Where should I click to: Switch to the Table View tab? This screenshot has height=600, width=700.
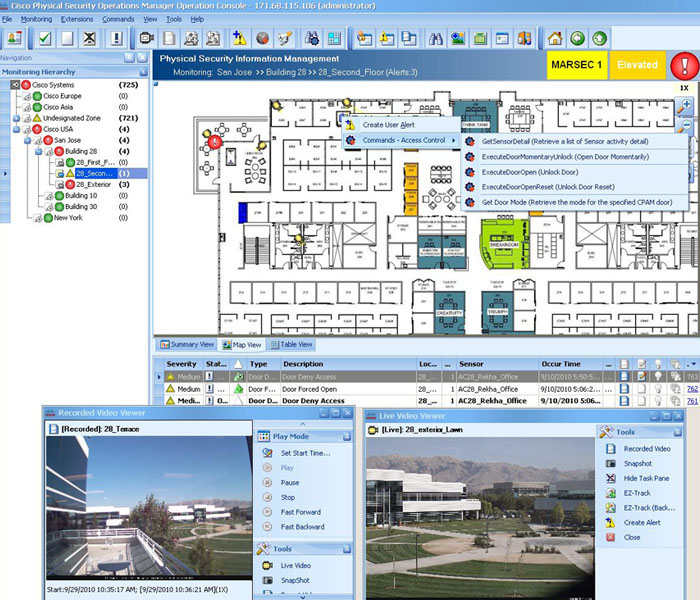pyautogui.click(x=292, y=344)
